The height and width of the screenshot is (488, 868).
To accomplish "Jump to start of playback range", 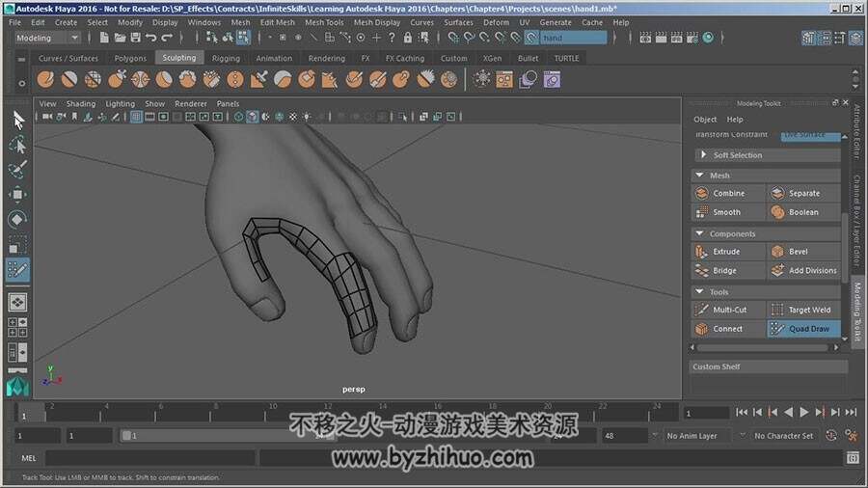I will coord(742,412).
